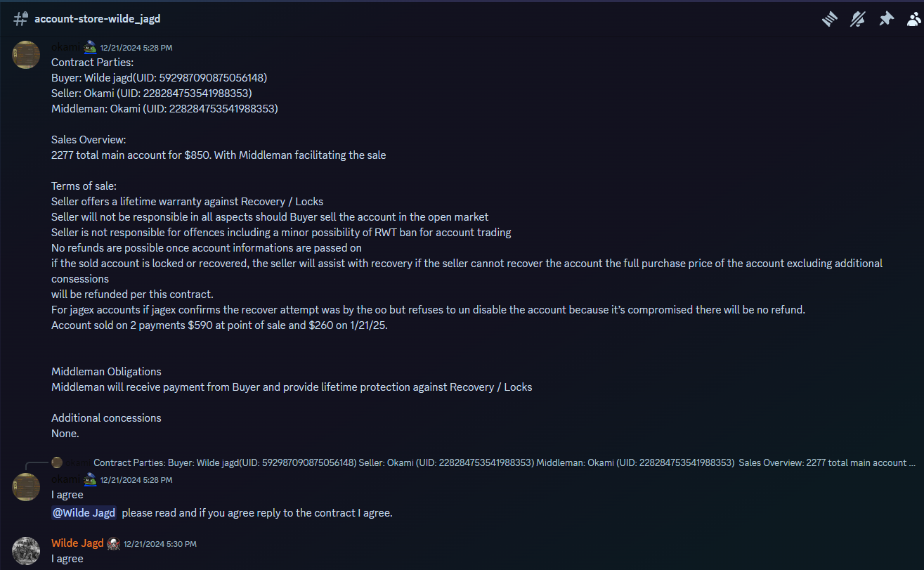
Task: Click the 12/21/2024 5:30 PM timestamp
Action: point(160,544)
